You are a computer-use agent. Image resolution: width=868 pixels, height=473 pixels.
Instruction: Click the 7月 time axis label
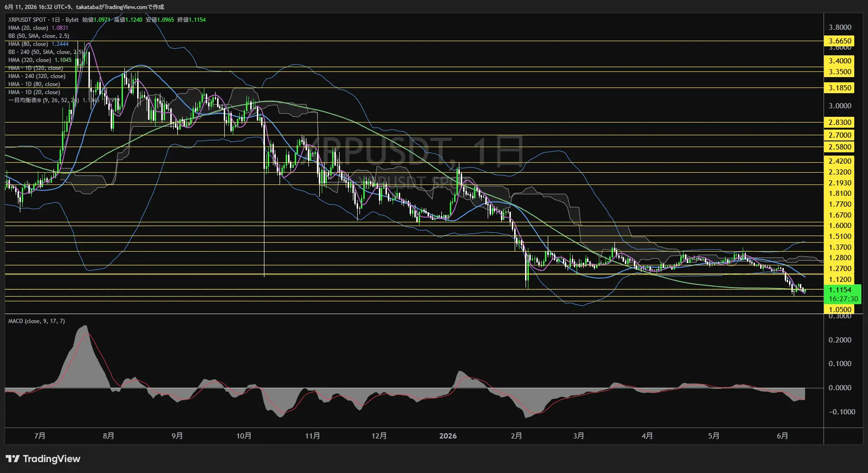(40, 436)
